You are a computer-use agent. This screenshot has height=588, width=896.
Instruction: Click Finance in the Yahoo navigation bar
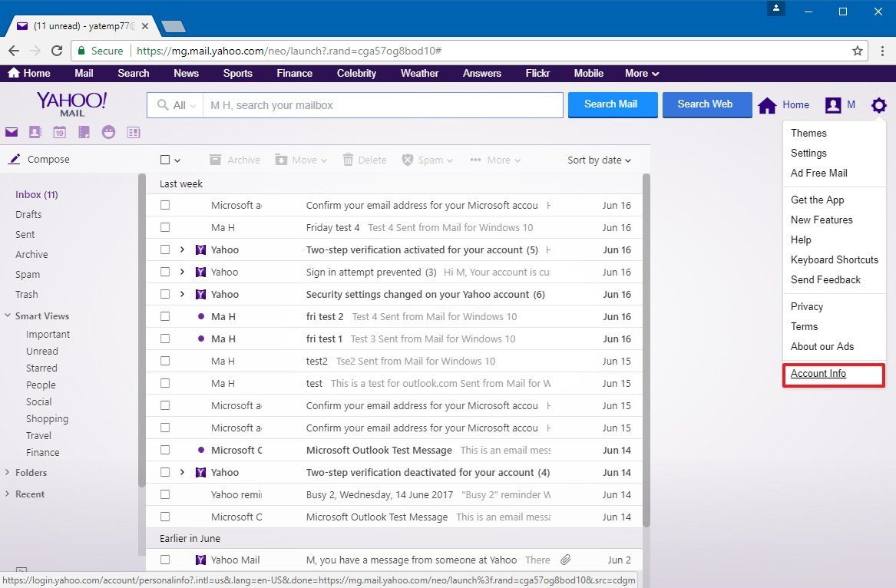tap(294, 73)
